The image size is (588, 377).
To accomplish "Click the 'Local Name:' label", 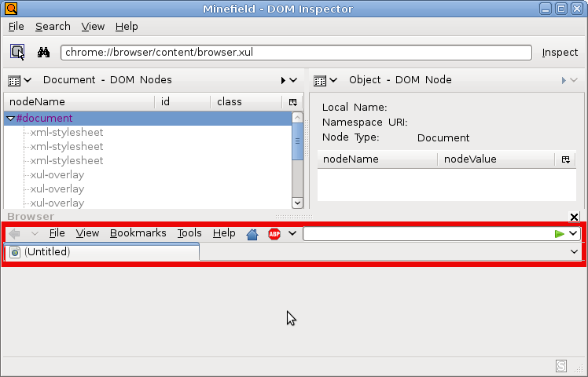I will click(355, 108).
